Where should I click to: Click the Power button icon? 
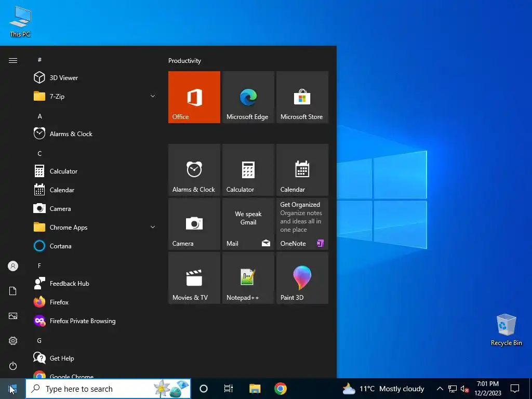(x=13, y=366)
